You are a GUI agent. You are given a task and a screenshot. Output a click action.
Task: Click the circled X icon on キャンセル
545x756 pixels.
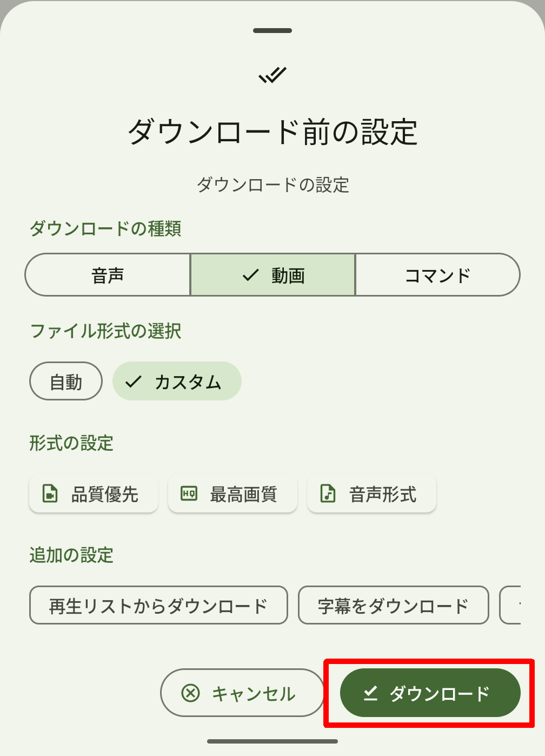point(190,693)
